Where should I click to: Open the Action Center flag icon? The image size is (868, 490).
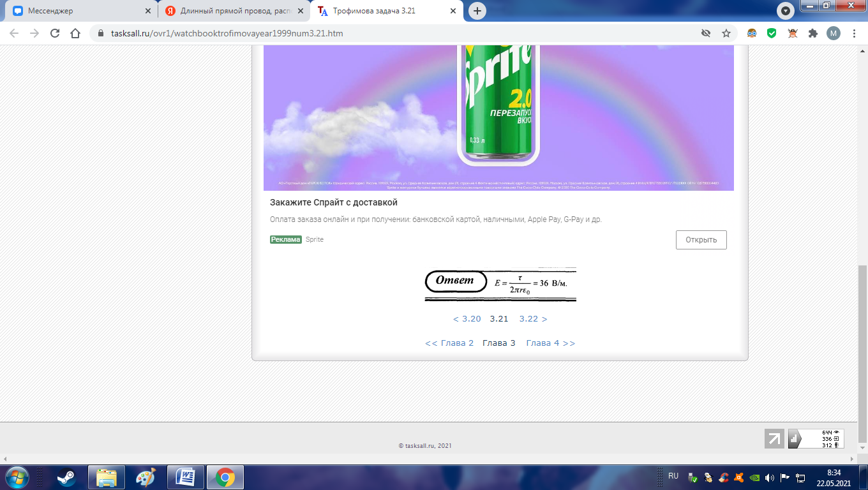(x=784, y=477)
